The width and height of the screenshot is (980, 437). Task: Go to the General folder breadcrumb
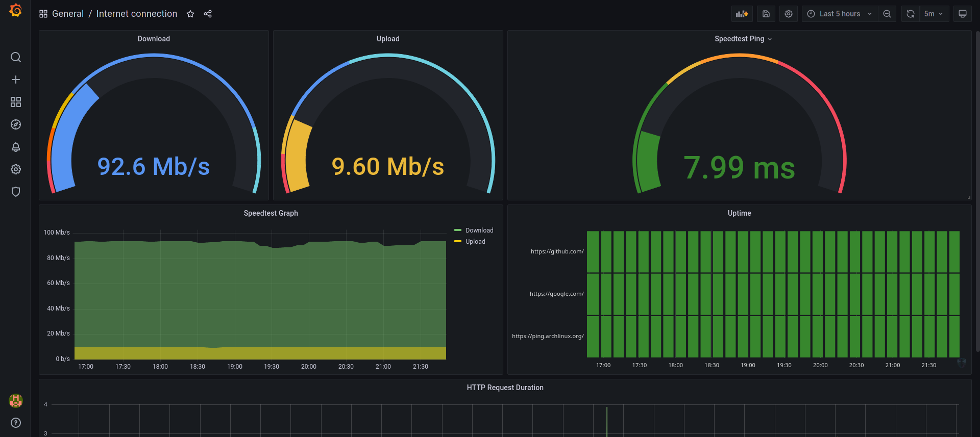(x=68, y=14)
